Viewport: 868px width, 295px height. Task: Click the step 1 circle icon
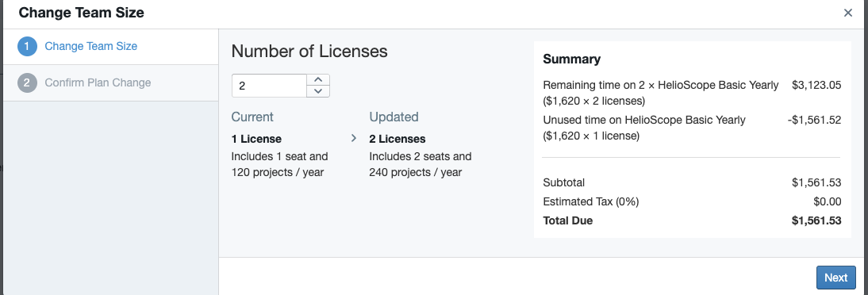click(27, 47)
